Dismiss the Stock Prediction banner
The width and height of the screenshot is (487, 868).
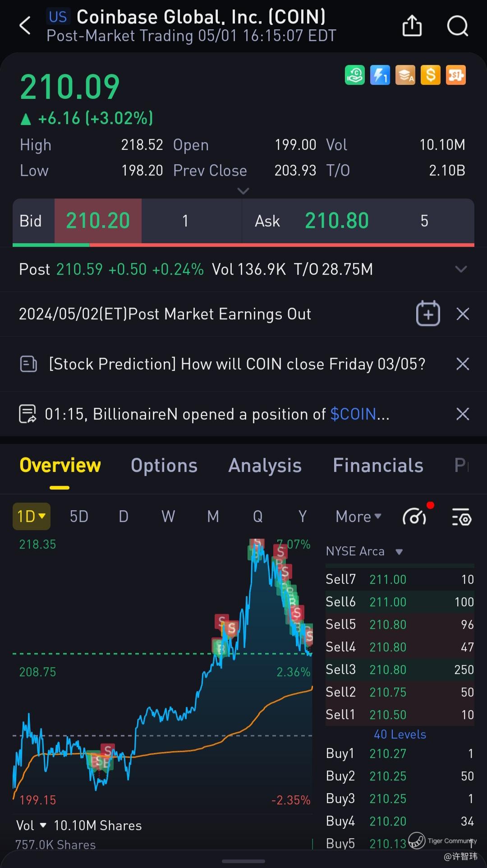pyautogui.click(x=463, y=364)
